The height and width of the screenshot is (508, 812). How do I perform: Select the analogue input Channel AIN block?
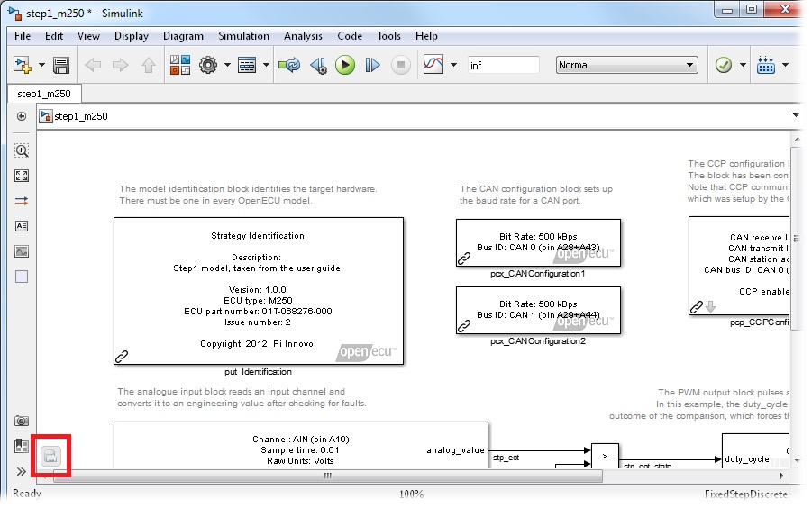tap(301, 446)
